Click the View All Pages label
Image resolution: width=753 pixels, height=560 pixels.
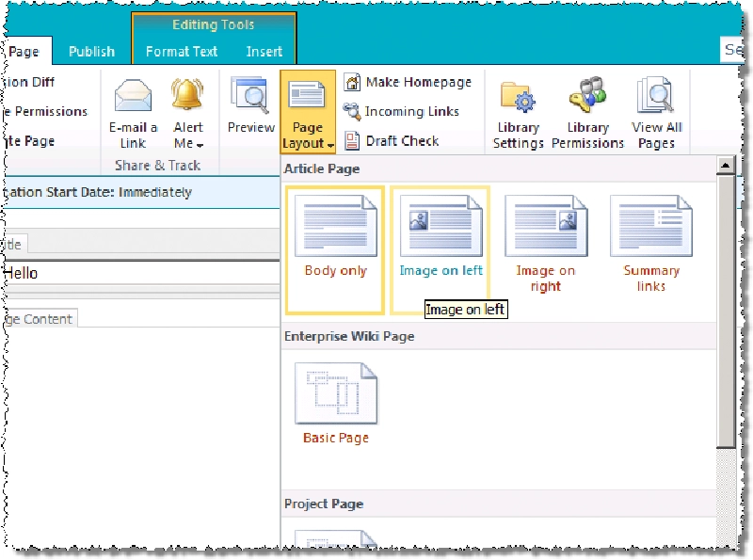coord(656,135)
